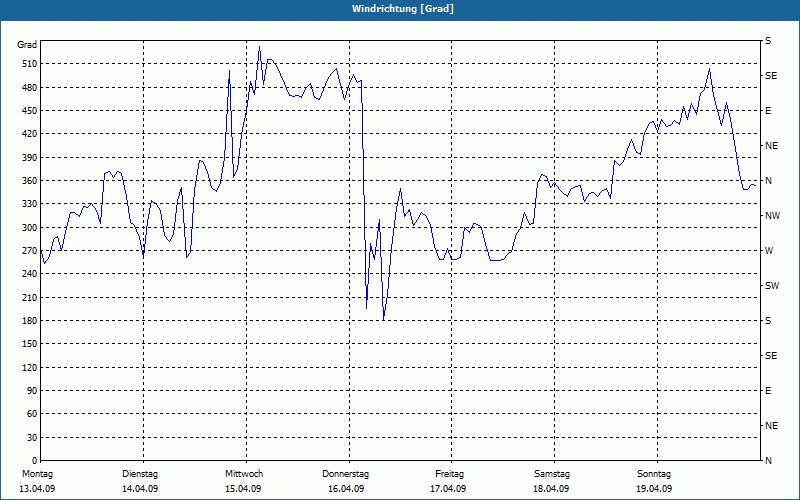The image size is (800, 500).
Task: Click the 'E' compass label at the 450 gridline
Action: (768, 111)
